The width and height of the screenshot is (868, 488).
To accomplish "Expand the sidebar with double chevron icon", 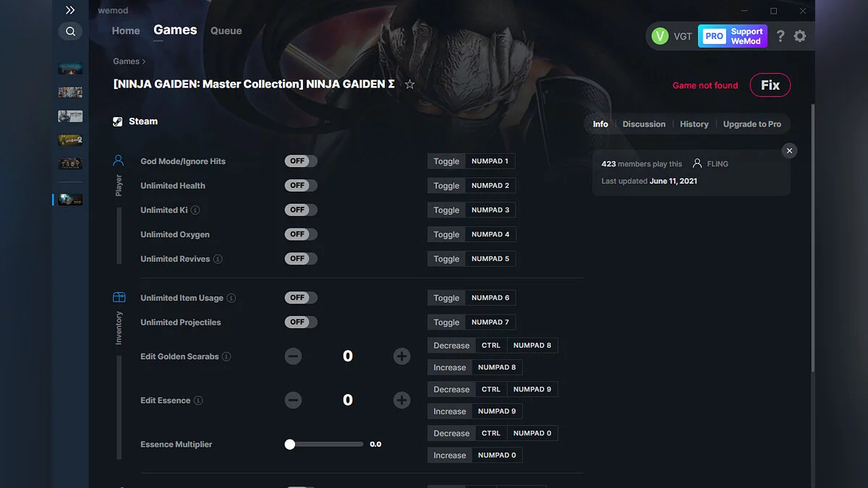I will [70, 10].
